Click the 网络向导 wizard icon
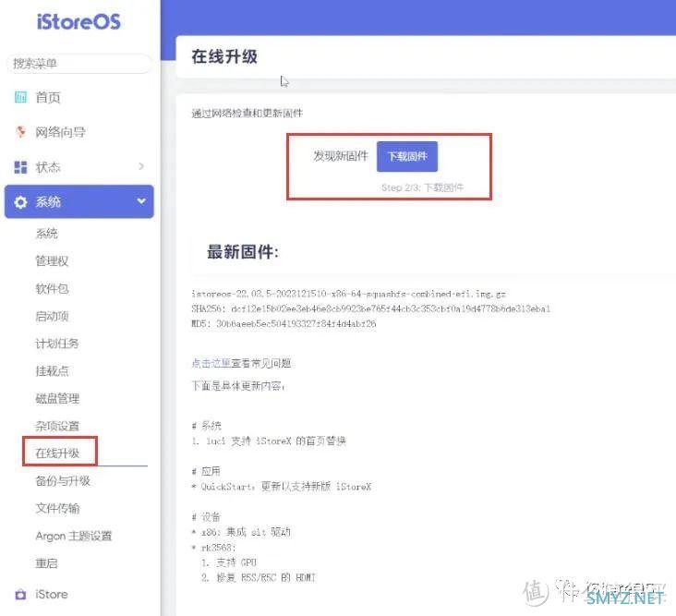Screen dimensions: 676x616 click(20, 131)
